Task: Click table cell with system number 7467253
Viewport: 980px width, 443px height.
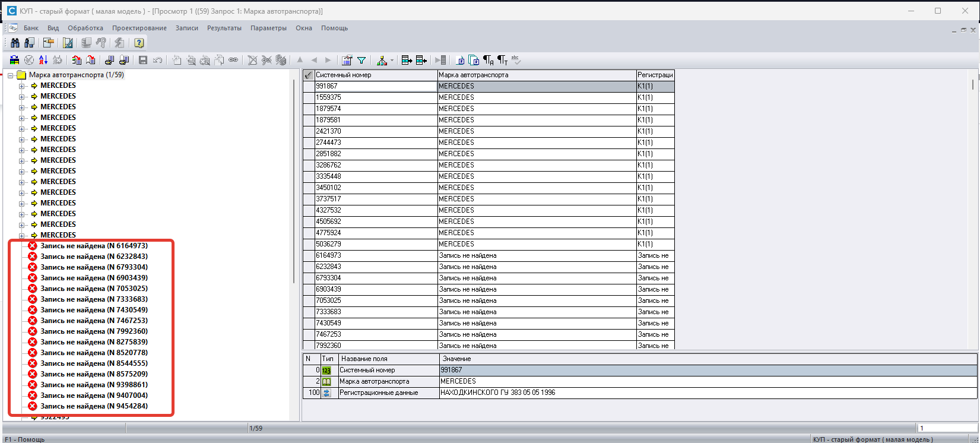Action: click(376, 334)
